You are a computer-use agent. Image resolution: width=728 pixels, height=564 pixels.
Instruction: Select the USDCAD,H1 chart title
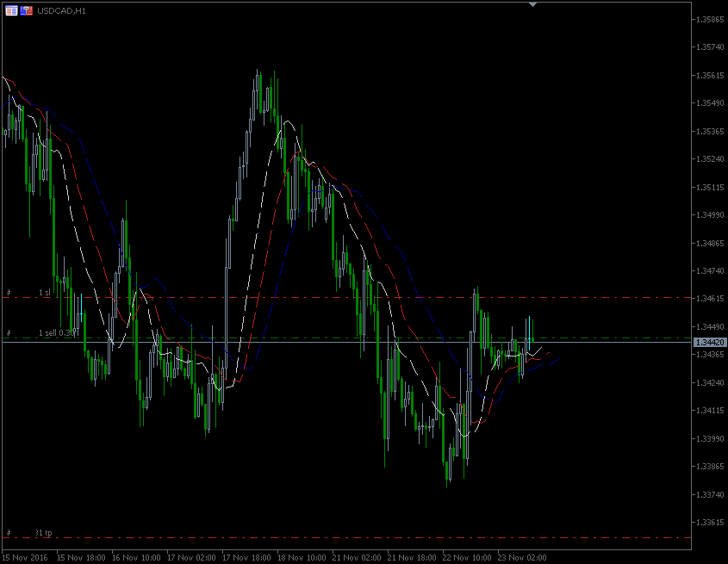[x=61, y=10]
